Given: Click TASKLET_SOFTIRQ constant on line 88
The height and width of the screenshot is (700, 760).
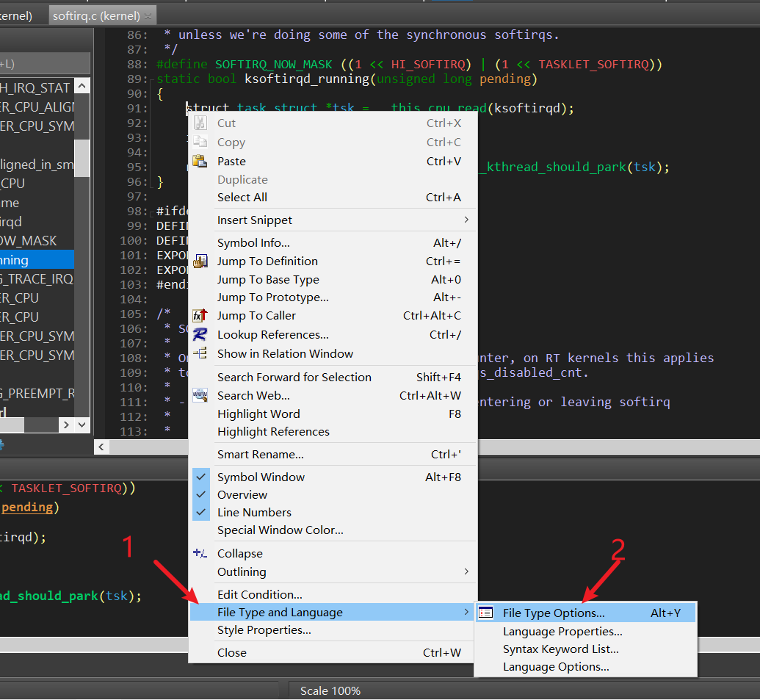Looking at the screenshot, I should [594, 64].
